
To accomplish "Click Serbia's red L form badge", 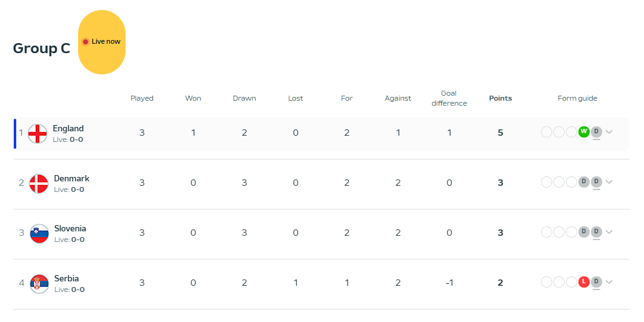I will (x=584, y=281).
